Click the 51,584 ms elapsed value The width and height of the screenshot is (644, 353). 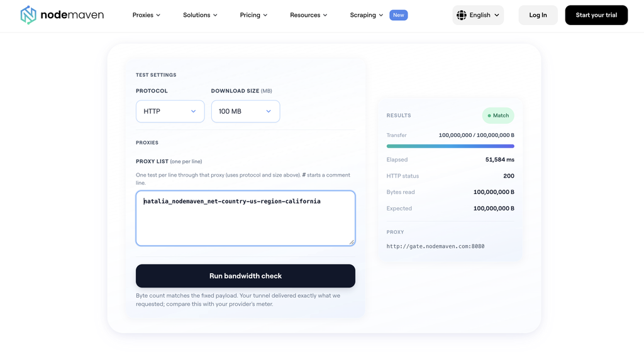tap(500, 160)
